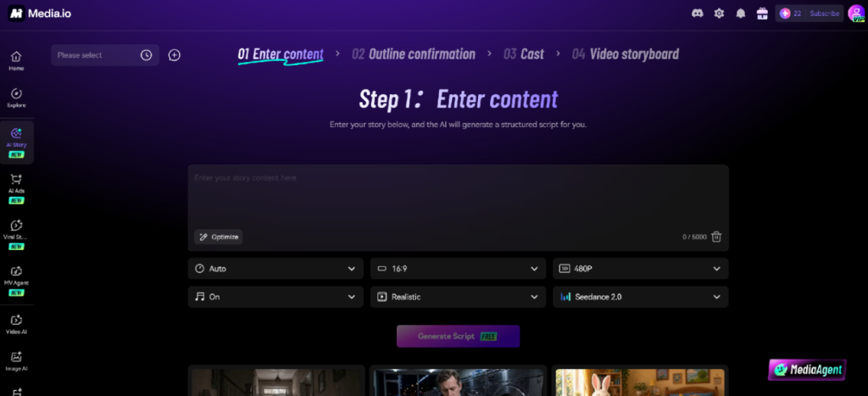868x396 pixels.
Task: Open notifications bell icon
Action: pyautogui.click(x=741, y=14)
